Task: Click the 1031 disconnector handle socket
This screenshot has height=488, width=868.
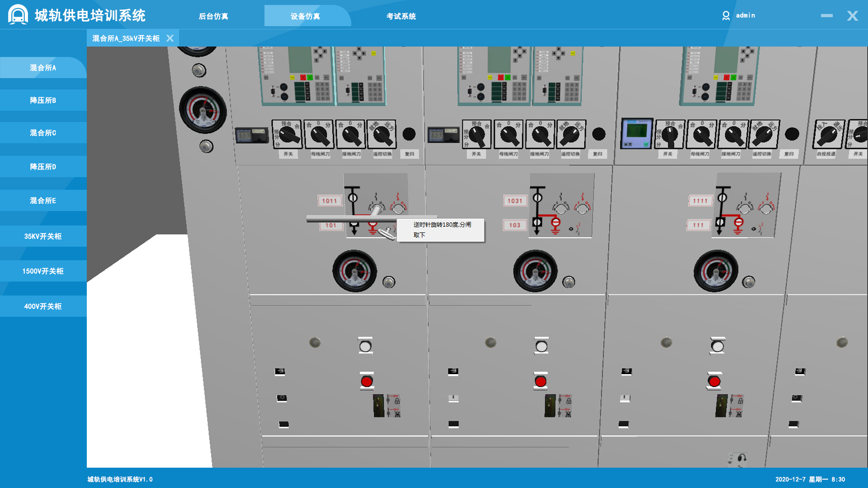Action: click(561, 208)
